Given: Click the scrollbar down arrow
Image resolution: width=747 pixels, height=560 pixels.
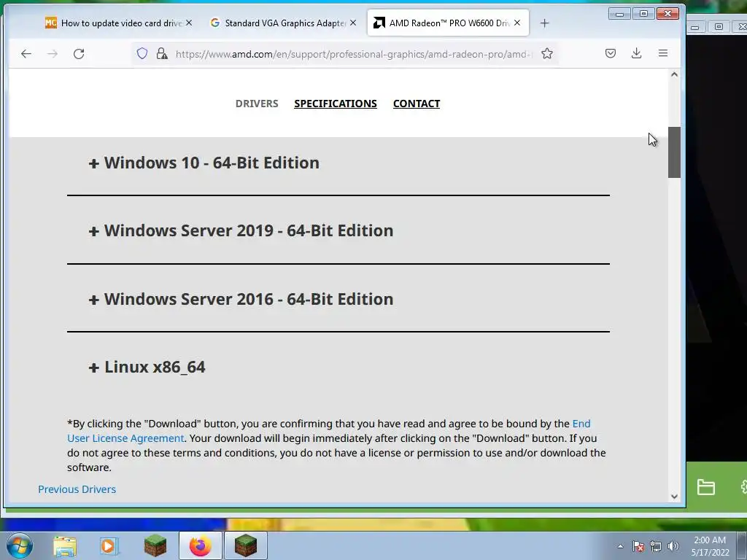Looking at the screenshot, I should tap(674, 496).
